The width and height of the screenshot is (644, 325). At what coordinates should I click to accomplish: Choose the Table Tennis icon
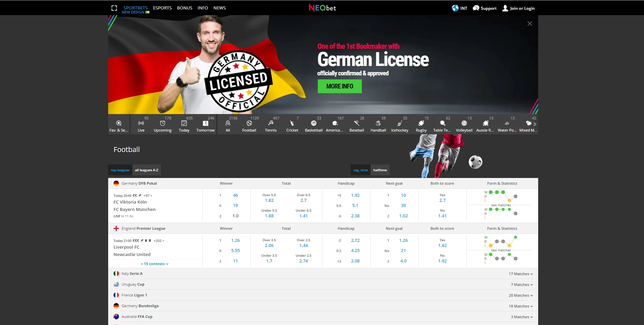click(x=443, y=123)
